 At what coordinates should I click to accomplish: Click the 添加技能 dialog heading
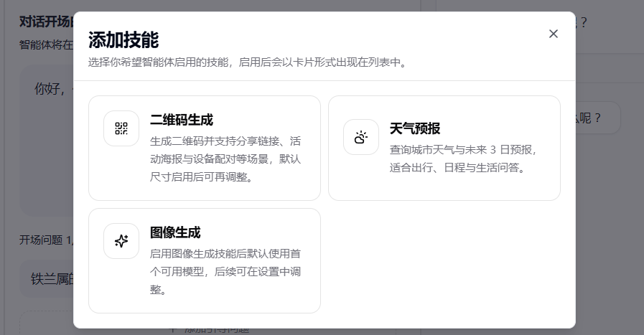(123, 40)
